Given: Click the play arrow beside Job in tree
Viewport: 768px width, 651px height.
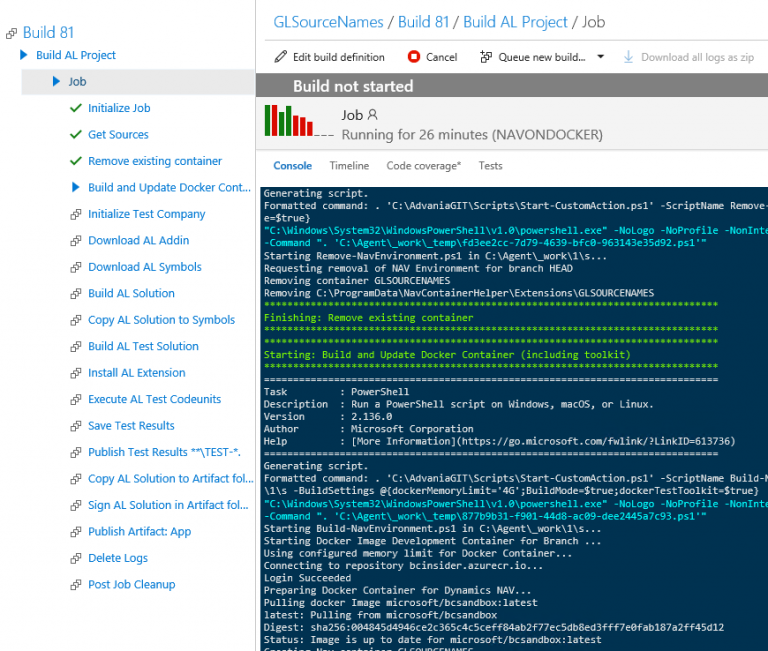Looking at the screenshot, I should tap(57, 82).
